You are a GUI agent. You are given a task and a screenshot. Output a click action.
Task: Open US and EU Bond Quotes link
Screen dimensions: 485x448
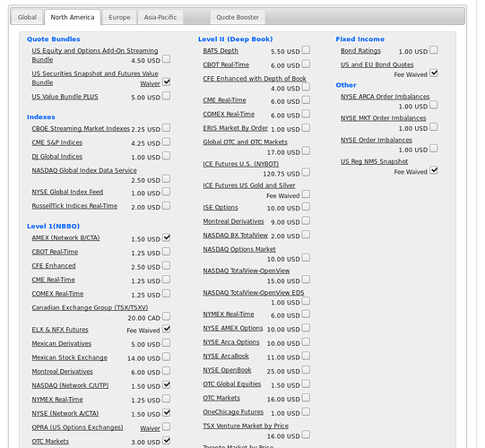click(377, 65)
